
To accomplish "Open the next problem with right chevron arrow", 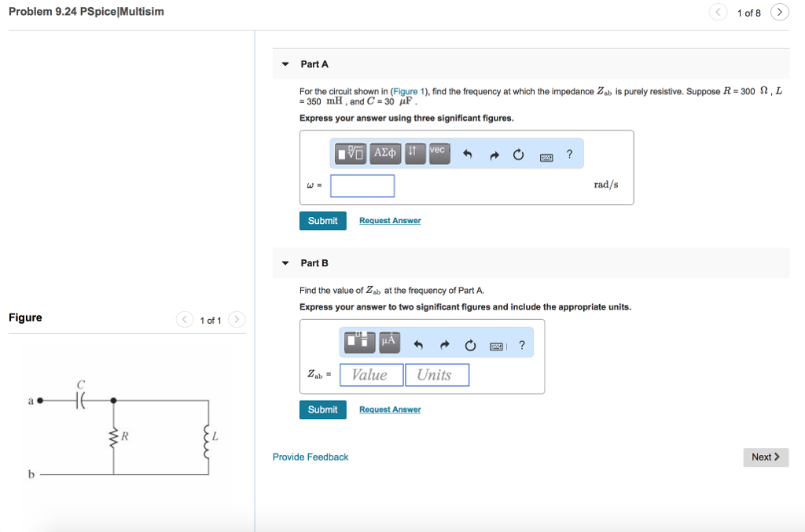I will (778, 12).
